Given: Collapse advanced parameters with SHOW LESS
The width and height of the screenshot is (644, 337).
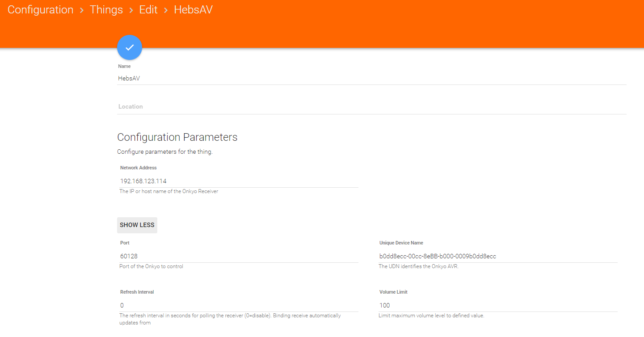Looking at the screenshot, I should coord(137,225).
